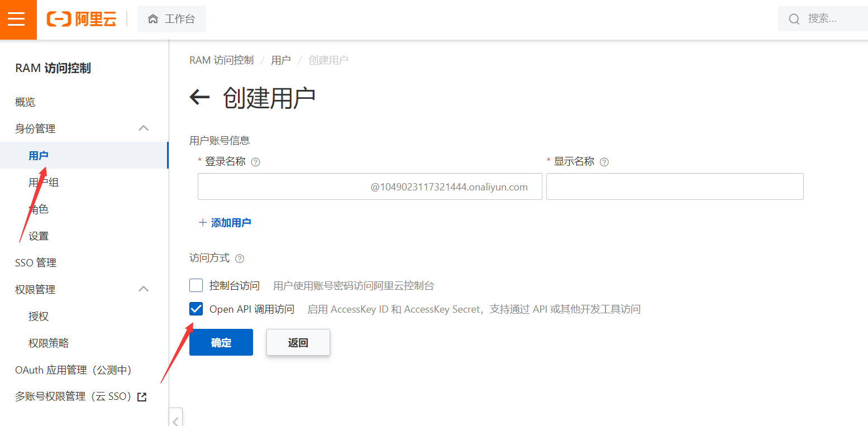Click the 登录名称 input field
This screenshot has height=426, width=868.
370,186
